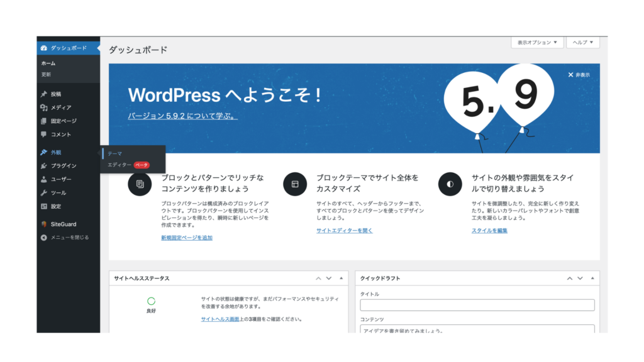This screenshot has height=362, width=644.
Task: Click the Quick Draft タイトル input field
Action: [477, 305]
